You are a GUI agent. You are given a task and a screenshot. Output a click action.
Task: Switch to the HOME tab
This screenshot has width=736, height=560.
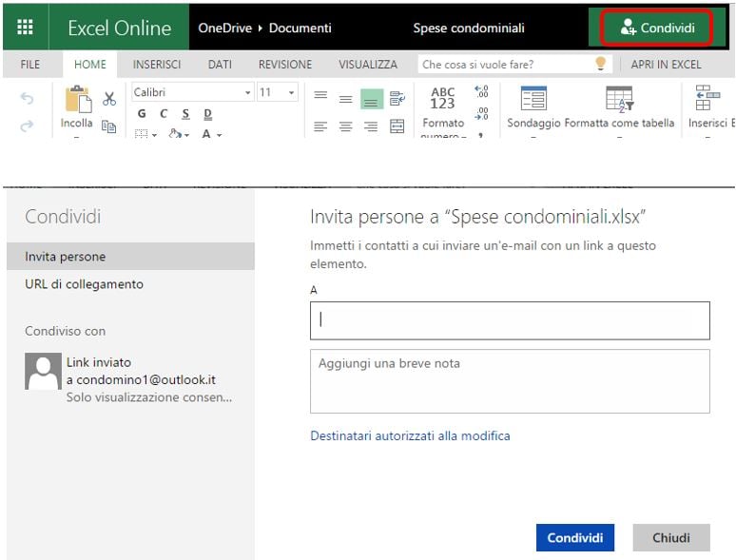(x=90, y=65)
